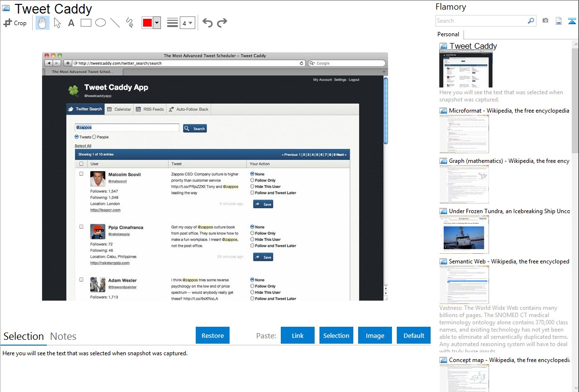Click the Tweet Caddy clover logo
The height and width of the screenshot is (392, 579).
73,90
